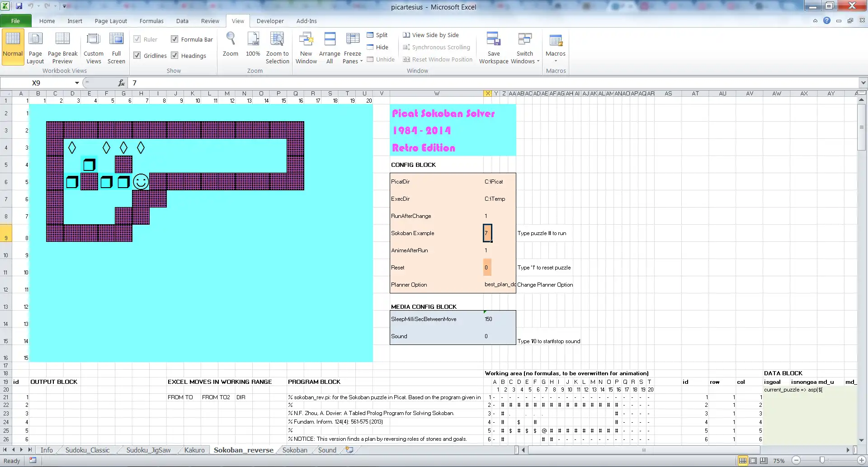Select the SleepMilliSecBetweenMove value 150

[488, 319]
